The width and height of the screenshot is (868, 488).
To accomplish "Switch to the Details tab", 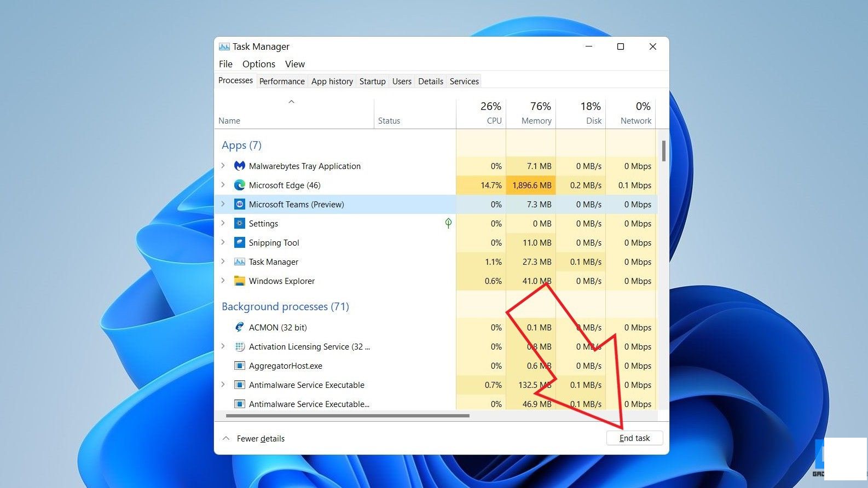I will click(430, 81).
